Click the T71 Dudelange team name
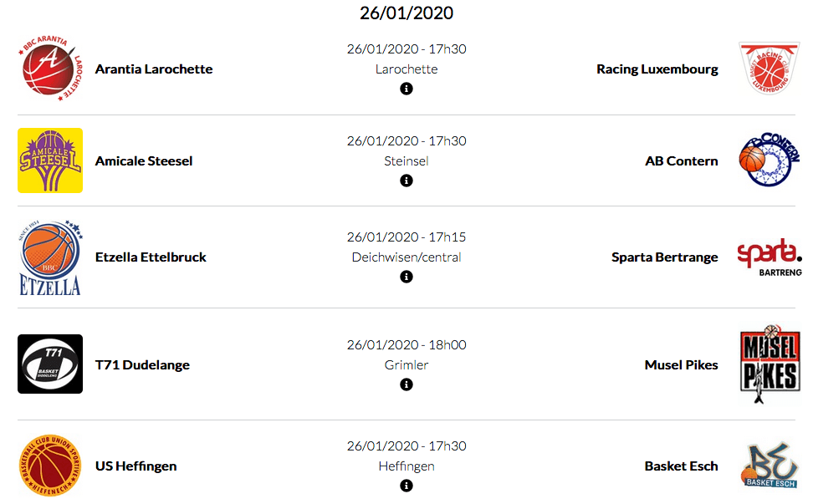The image size is (813, 504). pos(142,365)
